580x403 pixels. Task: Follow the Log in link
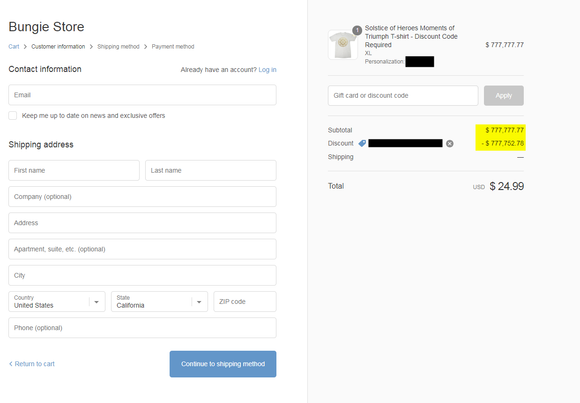tap(267, 70)
